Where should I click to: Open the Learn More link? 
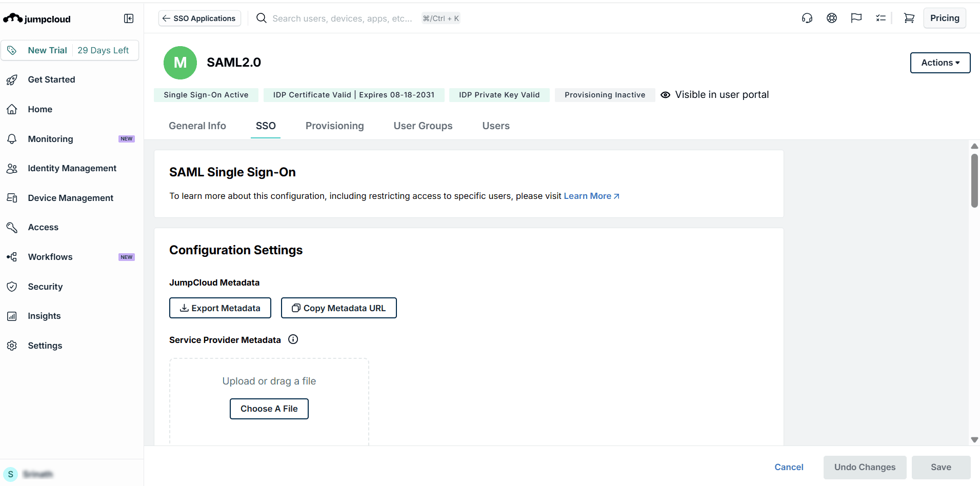tap(592, 196)
